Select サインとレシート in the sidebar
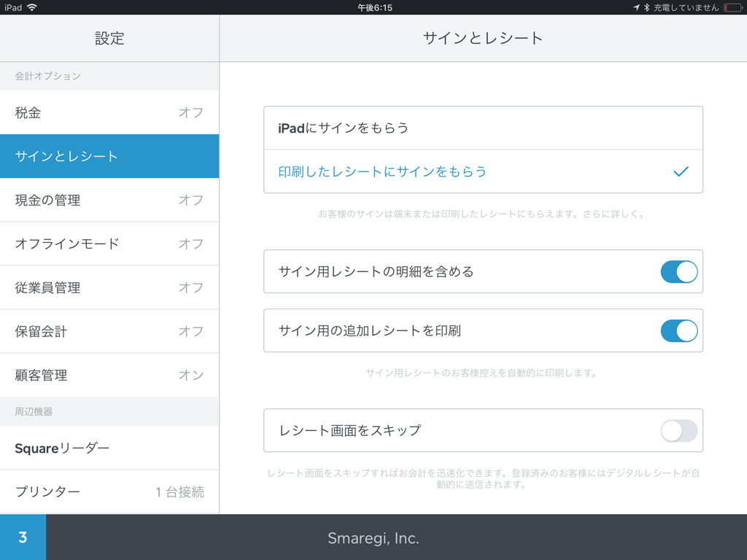This screenshot has height=560, width=747. coord(109,156)
